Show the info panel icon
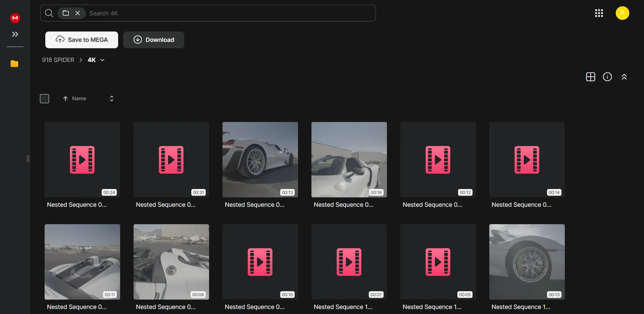Screen dimensions: 644x314 [607, 77]
